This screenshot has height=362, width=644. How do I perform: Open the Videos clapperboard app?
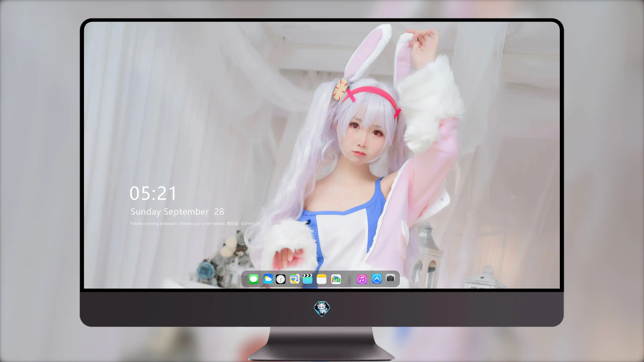308,279
